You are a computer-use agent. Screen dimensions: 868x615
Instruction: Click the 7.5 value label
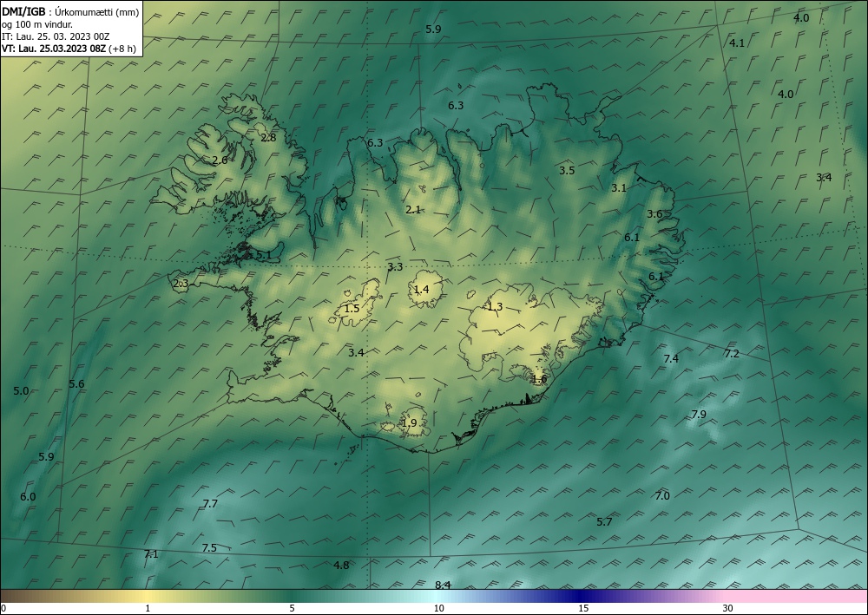[209, 548]
